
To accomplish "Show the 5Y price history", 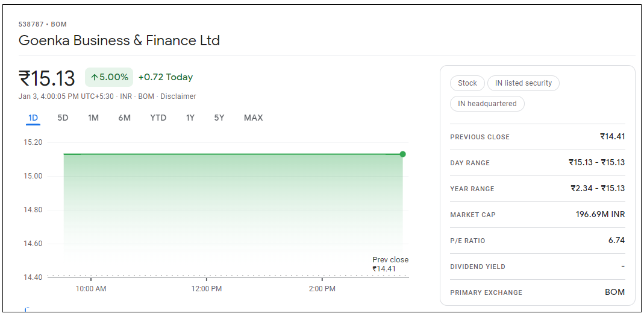I will pos(219,118).
